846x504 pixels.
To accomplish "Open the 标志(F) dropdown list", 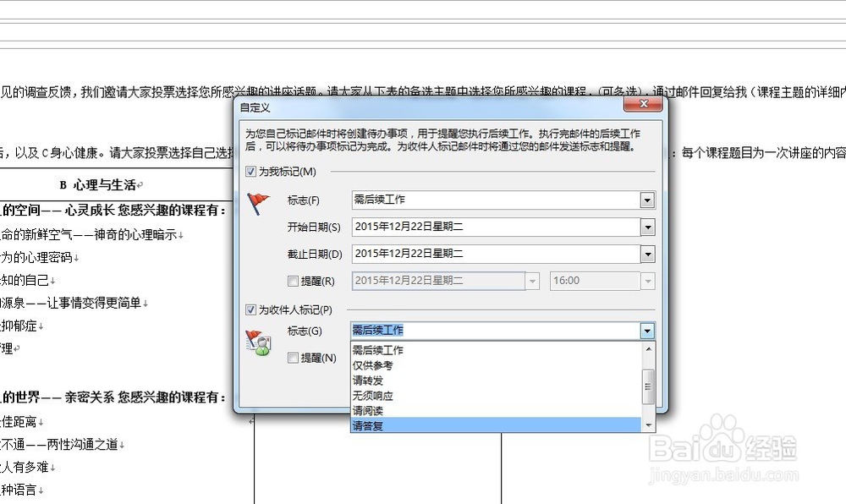I will point(647,200).
